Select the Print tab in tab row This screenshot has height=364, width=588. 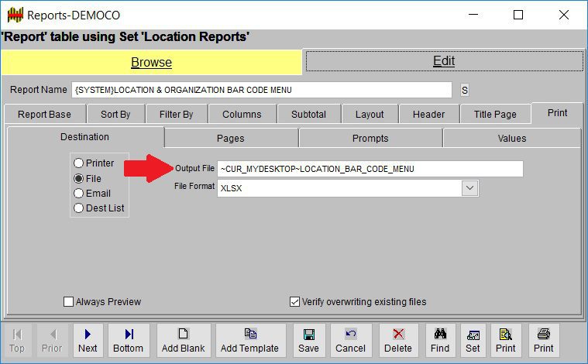(557, 113)
